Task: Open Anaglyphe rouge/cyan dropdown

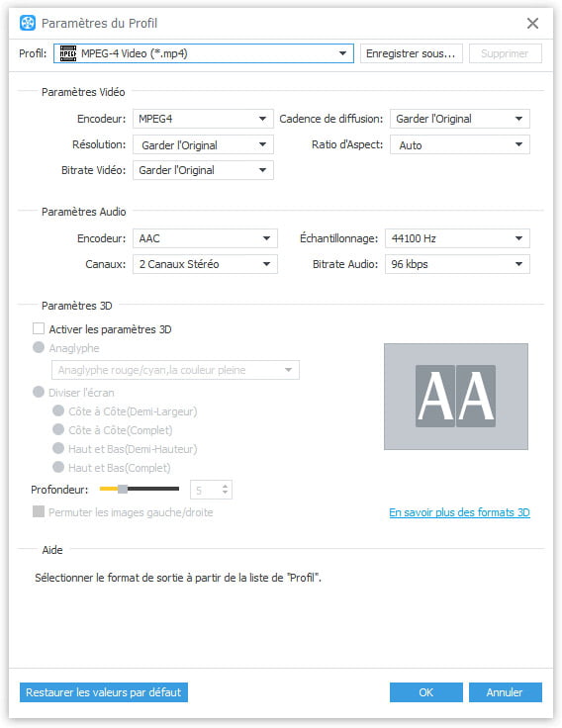Action: 175,370
